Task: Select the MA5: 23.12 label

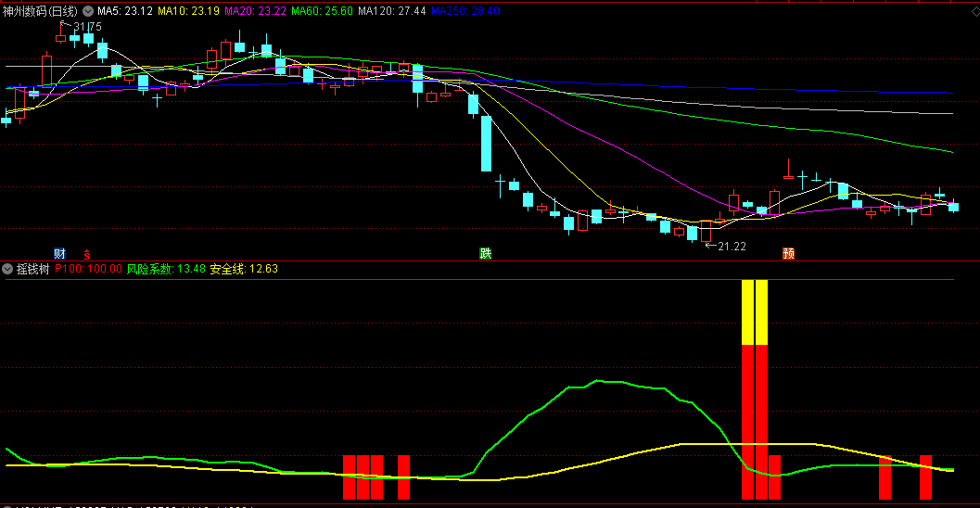Action: (x=125, y=11)
